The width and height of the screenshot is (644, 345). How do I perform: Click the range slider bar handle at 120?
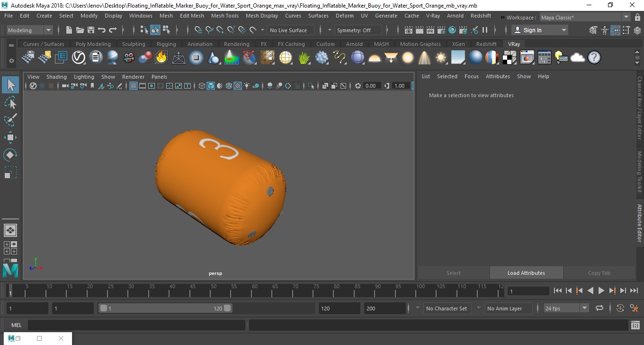coord(227,308)
